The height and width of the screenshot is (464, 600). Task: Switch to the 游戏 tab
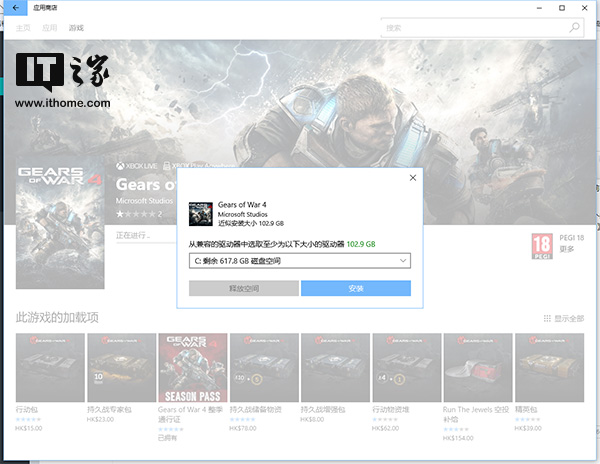[76, 28]
